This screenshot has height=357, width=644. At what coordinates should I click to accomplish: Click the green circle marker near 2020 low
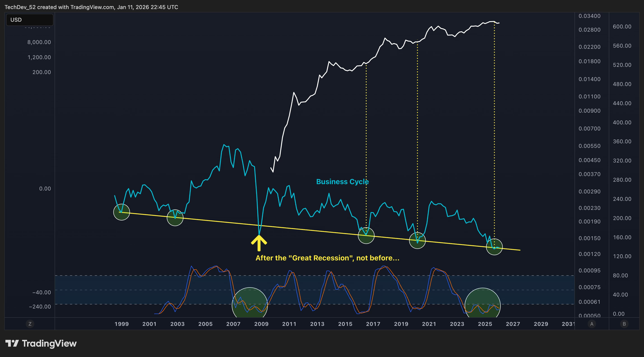coord(417,241)
